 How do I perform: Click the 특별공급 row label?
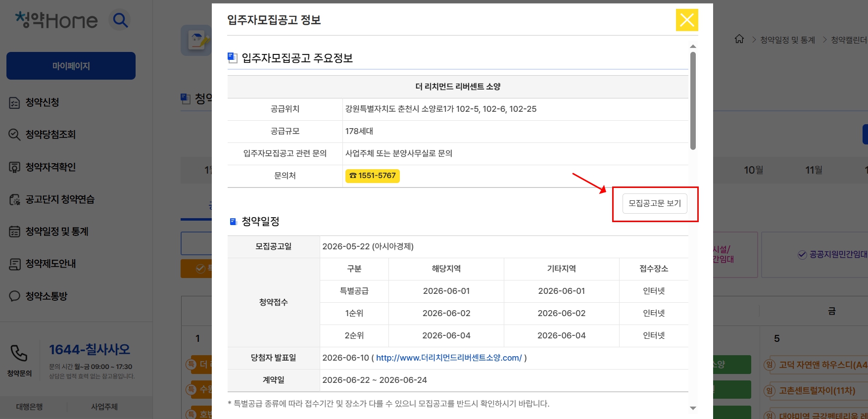click(354, 291)
